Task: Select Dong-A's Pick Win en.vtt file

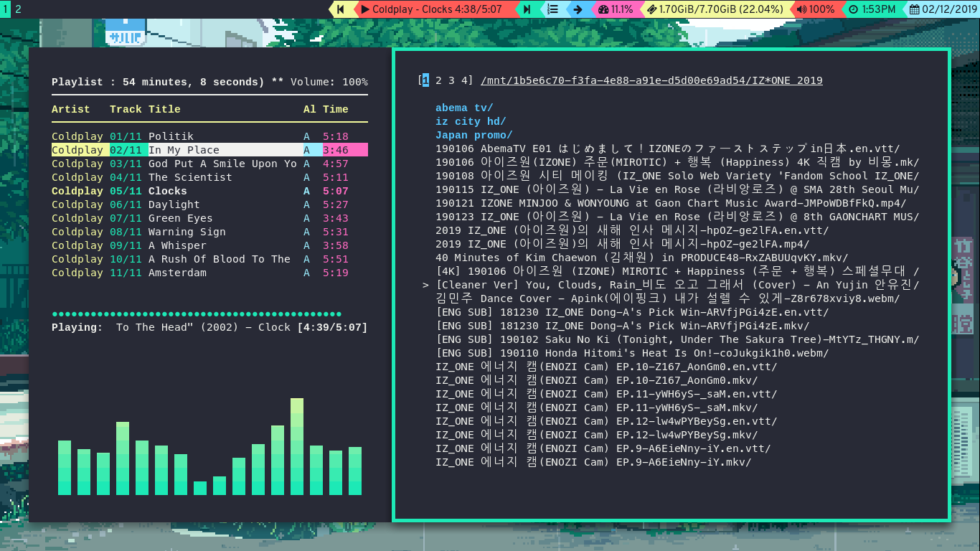Action: pyautogui.click(x=632, y=312)
